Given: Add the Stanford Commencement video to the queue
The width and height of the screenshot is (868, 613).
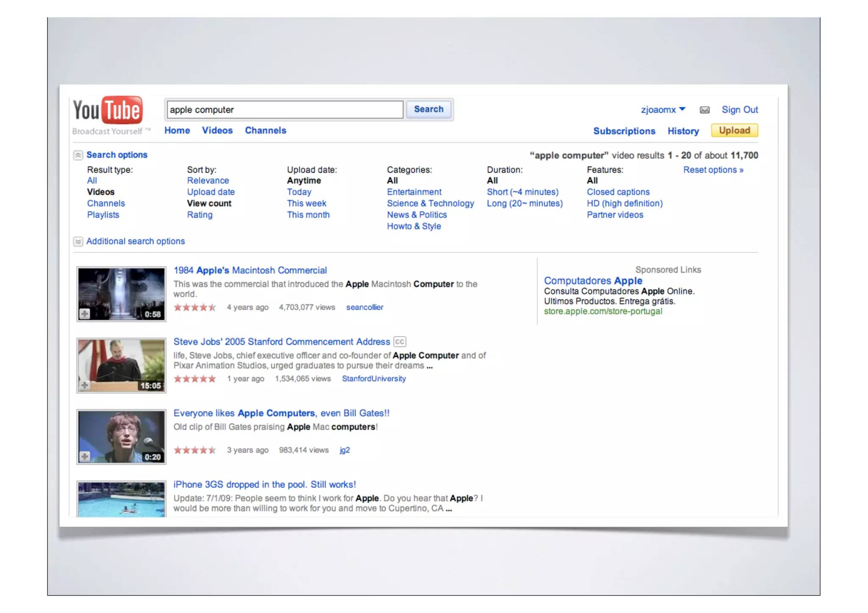Looking at the screenshot, I should pyautogui.click(x=85, y=385).
